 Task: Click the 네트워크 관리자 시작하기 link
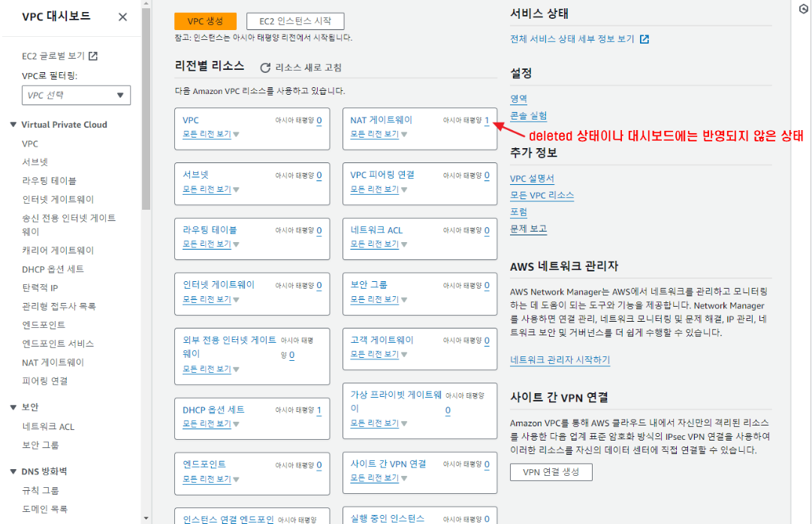coord(560,360)
